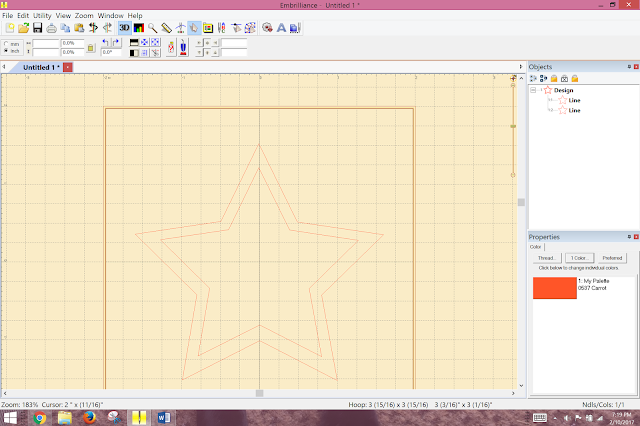Click the Print icon
This screenshot has width=640, height=426.
[x=51, y=28]
